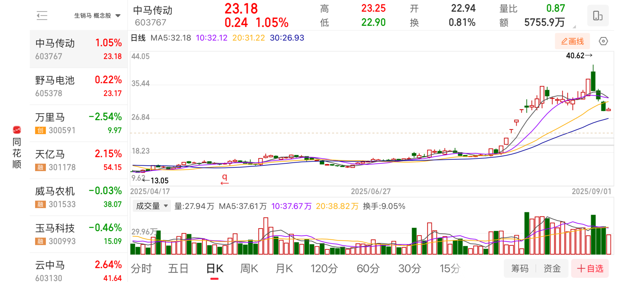Image resolution: width=644 pixels, height=296 pixels.
Task: Click the turnover rate 0.81% value
Action: click(x=462, y=22)
